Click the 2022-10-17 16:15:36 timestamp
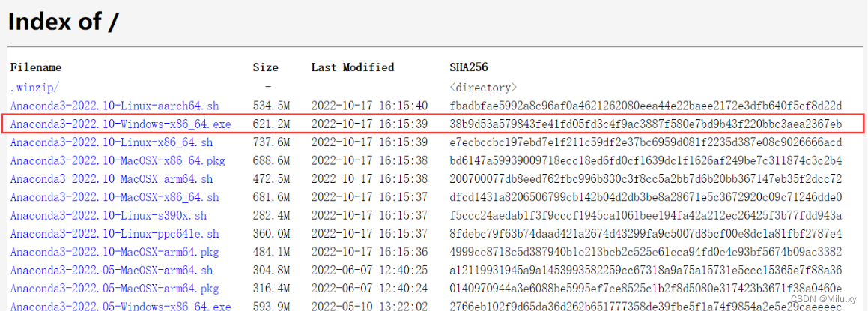 [369, 253]
